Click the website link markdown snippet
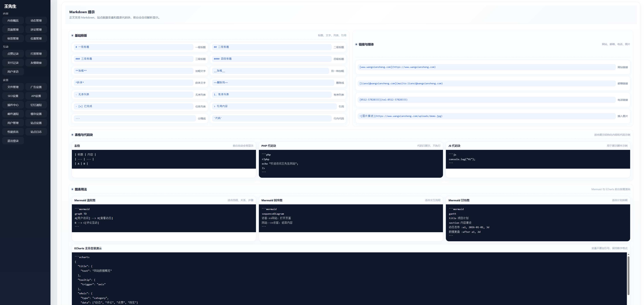Screen dimensions: 644x305 point(486,67)
